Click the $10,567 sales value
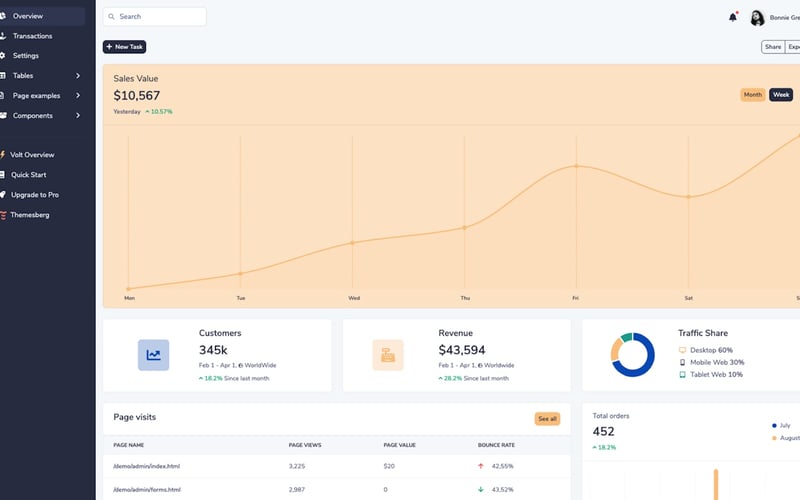Screen dimensions: 800x500 point(137,95)
